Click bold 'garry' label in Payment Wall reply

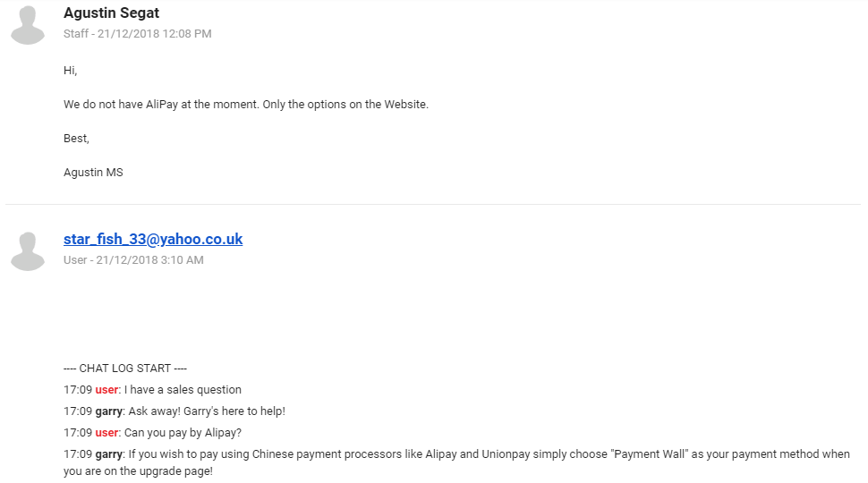click(108, 454)
